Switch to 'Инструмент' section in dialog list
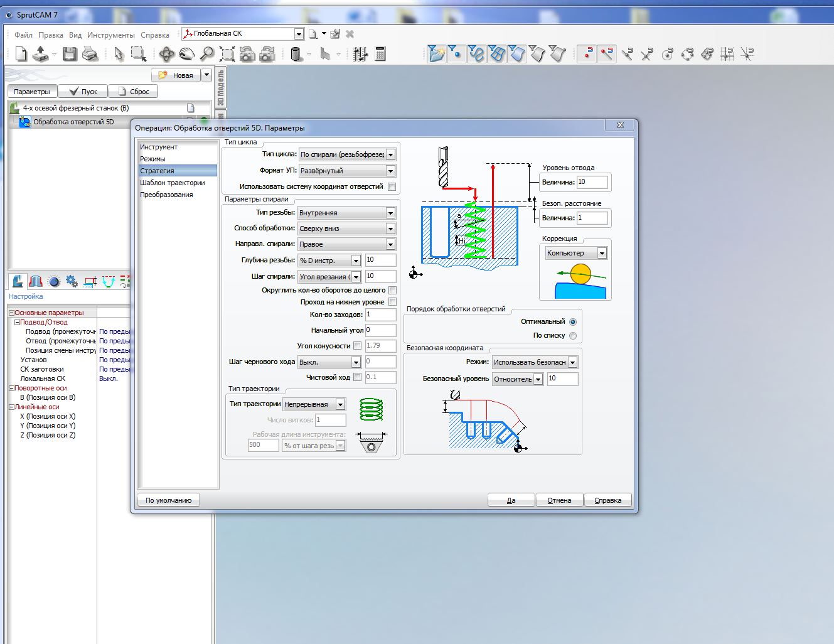Screen dimensions: 834x644 pyautogui.click(x=178, y=147)
